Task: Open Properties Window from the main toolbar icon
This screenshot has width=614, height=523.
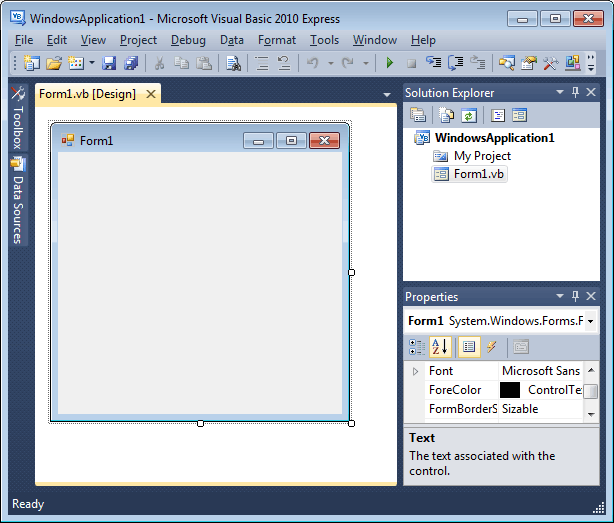Action: click(528, 63)
